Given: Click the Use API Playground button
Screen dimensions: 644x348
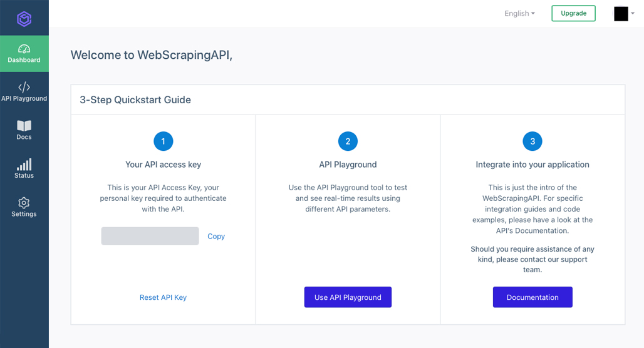Looking at the screenshot, I should [x=348, y=297].
